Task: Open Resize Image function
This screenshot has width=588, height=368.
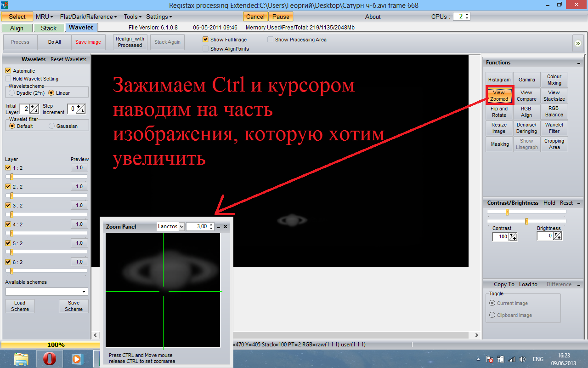Action: tap(499, 128)
